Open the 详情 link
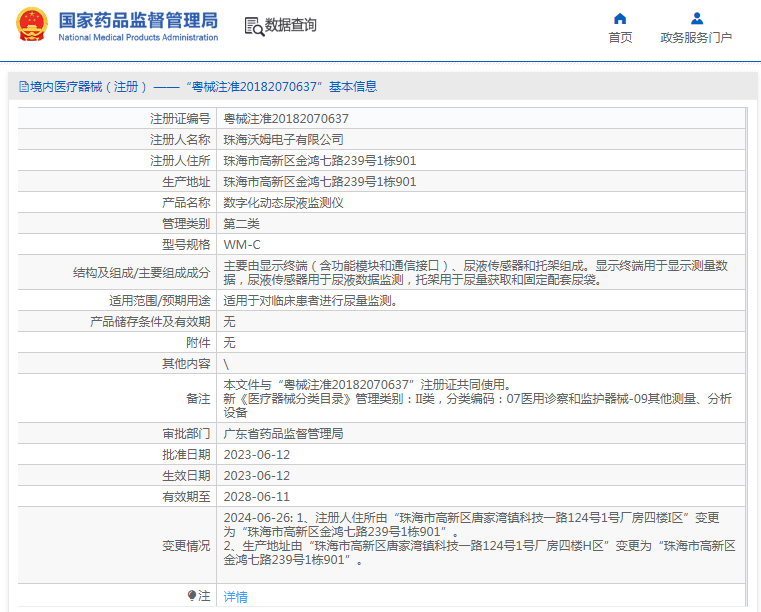Image resolution: width=761 pixels, height=612 pixels. pyautogui.click(x=235, y=596)
